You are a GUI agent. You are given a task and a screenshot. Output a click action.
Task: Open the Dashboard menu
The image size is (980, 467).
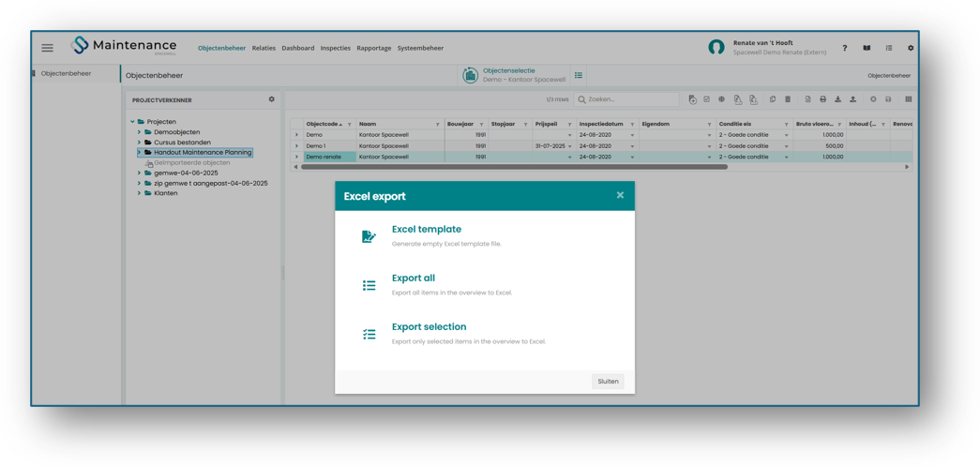[298, 48]
